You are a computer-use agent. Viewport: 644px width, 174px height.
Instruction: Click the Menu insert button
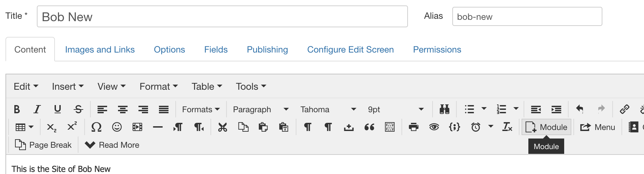[598, 127]
